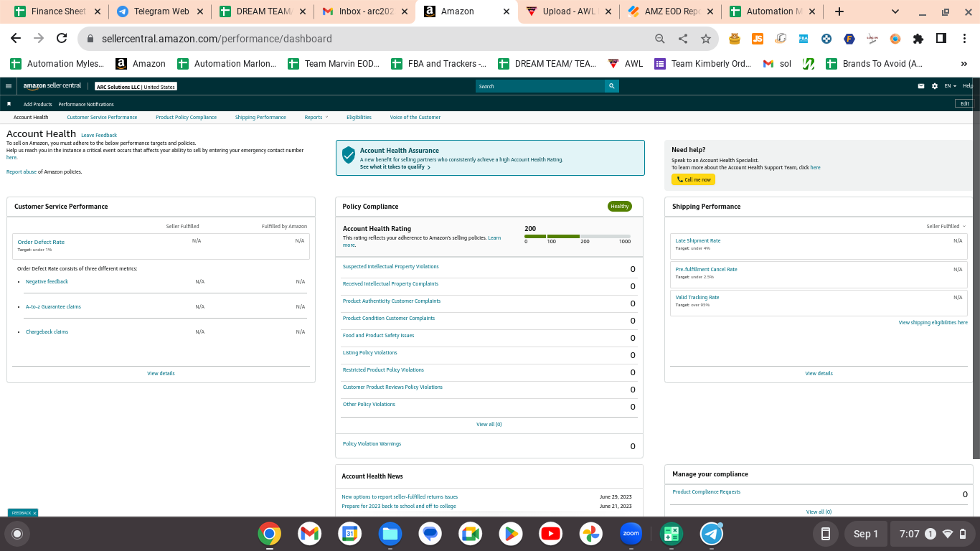Open the orange JS extension
The width and height of the screenshot is (980, 551).
[758, 39]
